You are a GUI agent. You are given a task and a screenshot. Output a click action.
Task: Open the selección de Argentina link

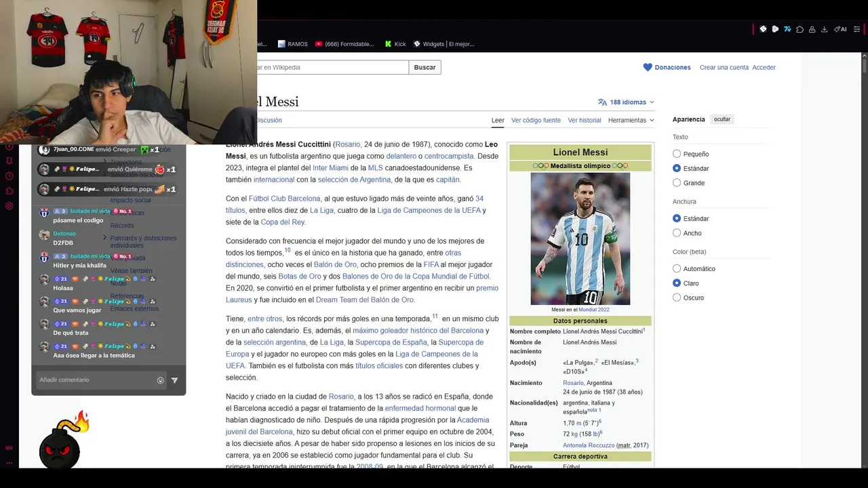pyautogui.click(x=354, y=180)
